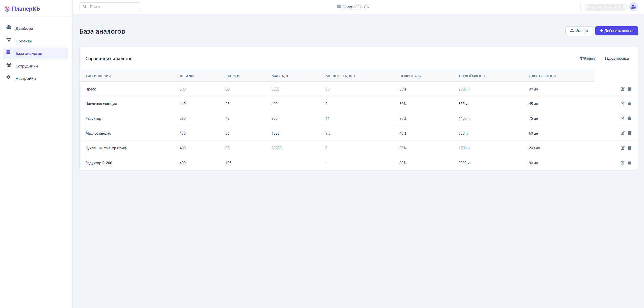The height and width of the screenshot is (308, 644).
Task: Click the Справочник аналогов heading
Action: (109, 59)
